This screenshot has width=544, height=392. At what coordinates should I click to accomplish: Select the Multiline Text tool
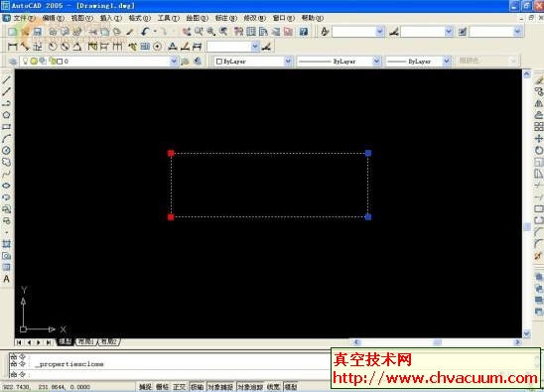(6, 279)
